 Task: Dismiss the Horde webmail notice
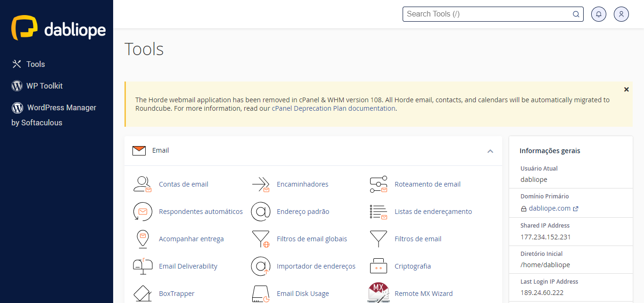pos(626,90)
